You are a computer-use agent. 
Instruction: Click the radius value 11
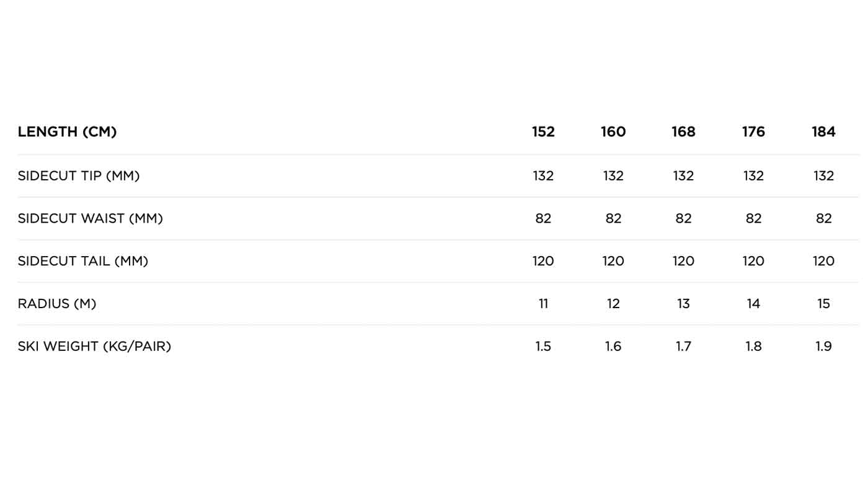pos(543,304)
